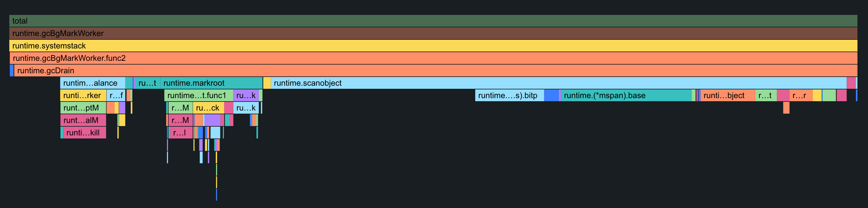Click the runtime.gcDrain frame
This screenshot has height=208, width=868.
(x=435, y=70)
